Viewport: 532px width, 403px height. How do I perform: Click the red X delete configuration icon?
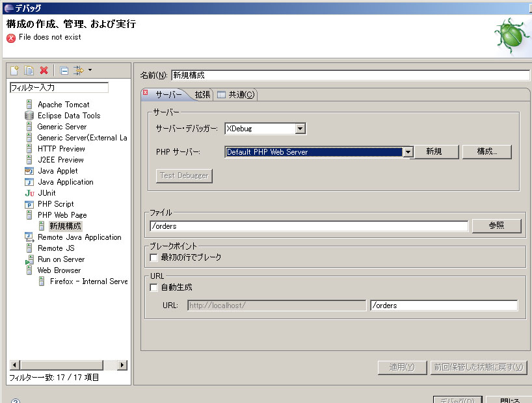click(x=44, y=70)
